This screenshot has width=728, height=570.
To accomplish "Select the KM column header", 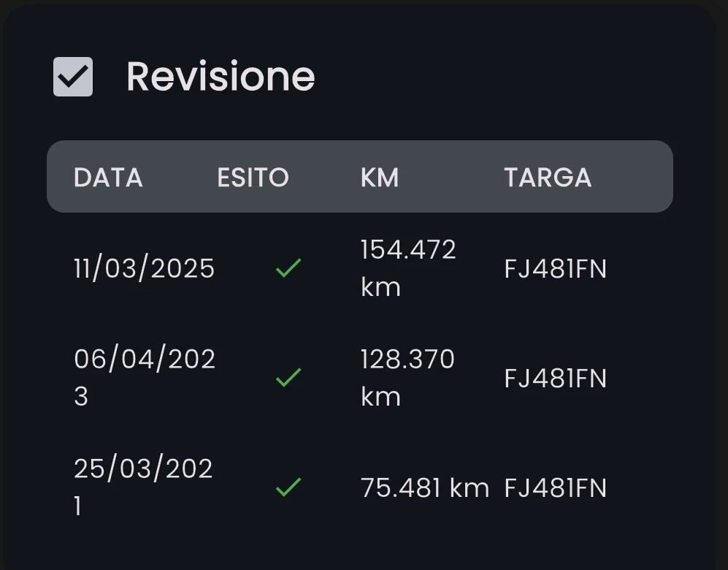I will tap(380, 178).
